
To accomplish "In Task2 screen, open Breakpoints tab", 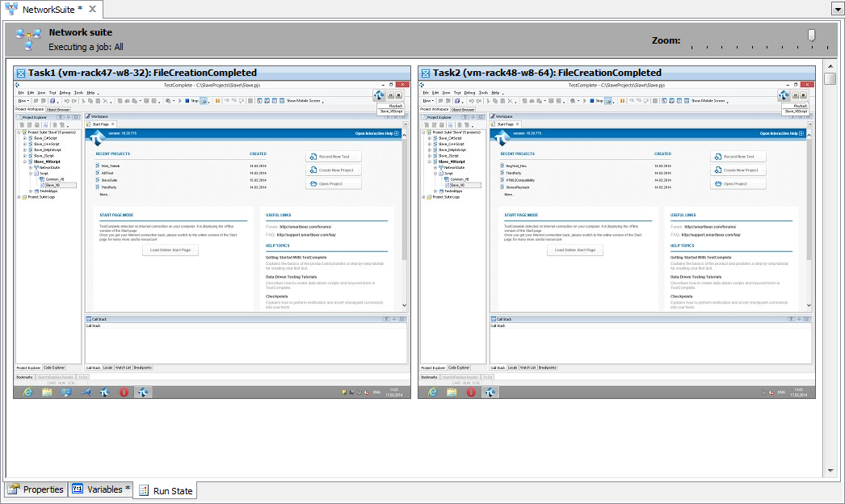I will click(x=547, y=367).
